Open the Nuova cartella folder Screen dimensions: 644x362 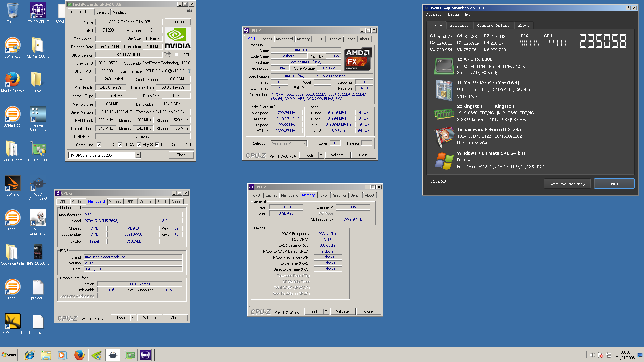coord(12,255)
